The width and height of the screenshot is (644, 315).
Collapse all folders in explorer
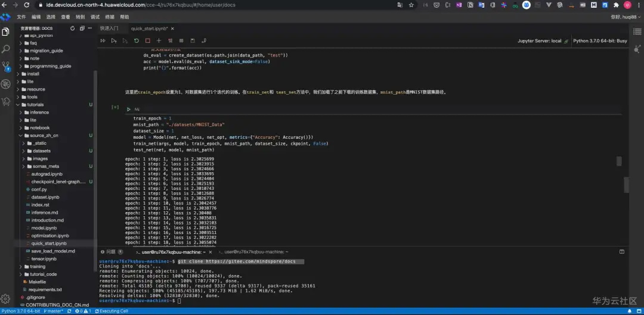82,28
